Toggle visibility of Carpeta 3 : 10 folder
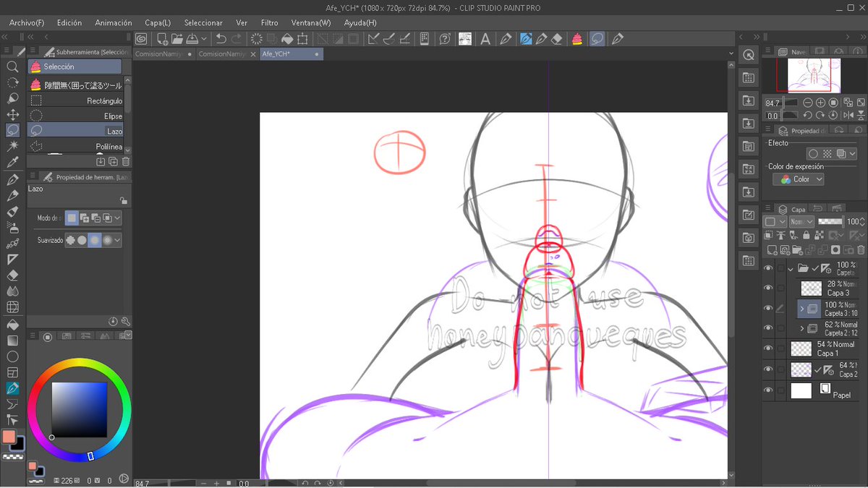This screenshot has width=868, height=488. [x=768, y=308]
